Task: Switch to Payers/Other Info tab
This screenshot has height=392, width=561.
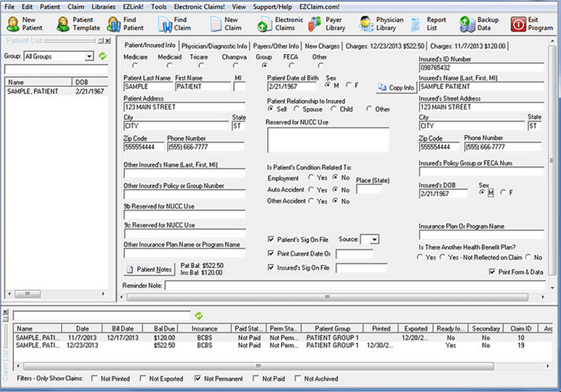Action: (276, 46)
